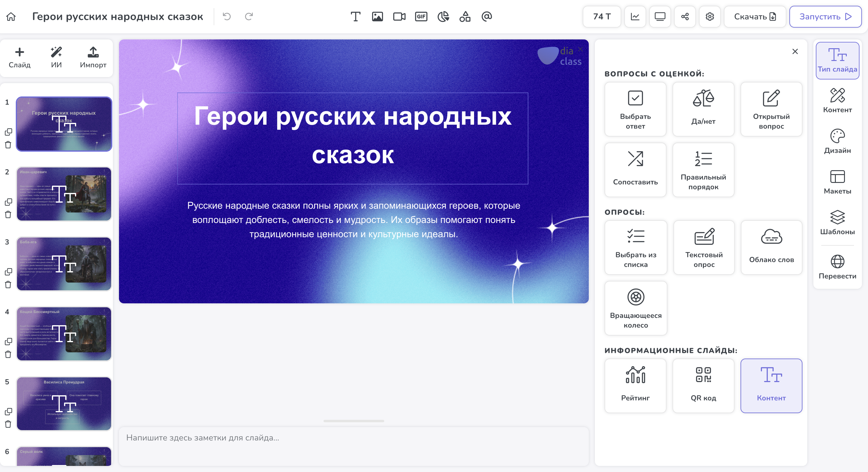
Task: Download the presentation with Скачать
Action: click(x=755, y=16)
